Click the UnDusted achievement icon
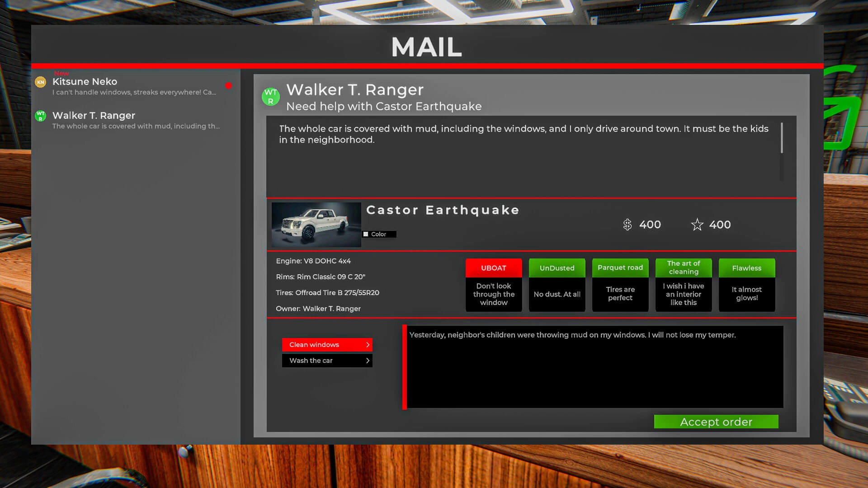This screenshot has height=488, width=868. tap(557, 267)
